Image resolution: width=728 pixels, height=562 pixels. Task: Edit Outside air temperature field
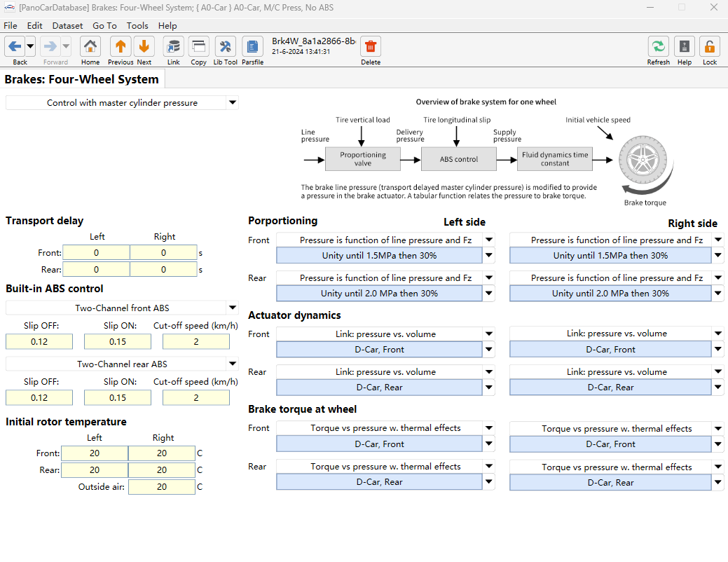click(162, 487)
